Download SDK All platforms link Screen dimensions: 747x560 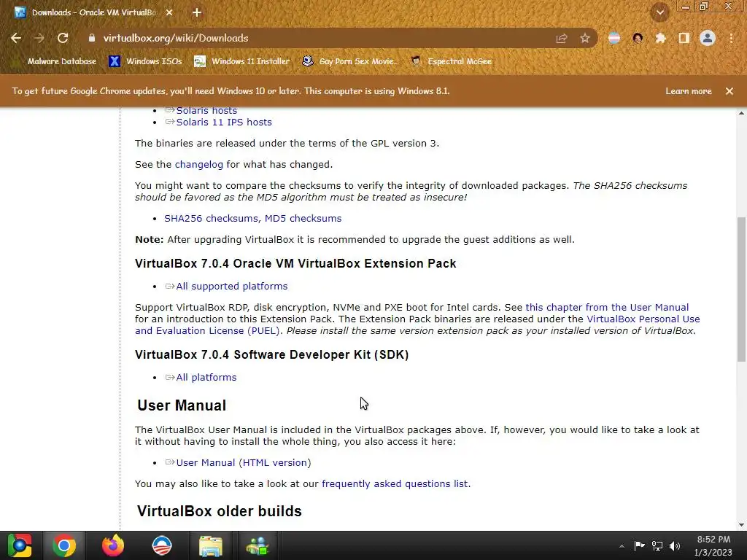coord(206,377)
